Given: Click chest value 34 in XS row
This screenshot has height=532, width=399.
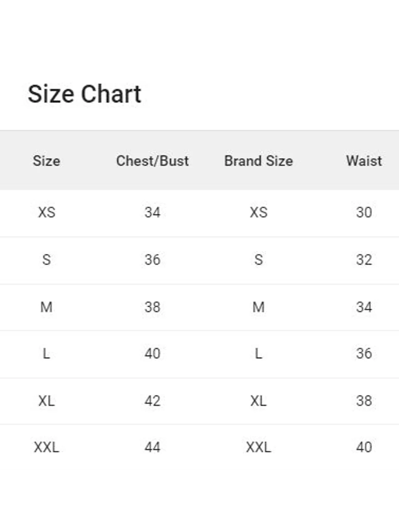Looking at the screenshot, I should click(153, 212).
